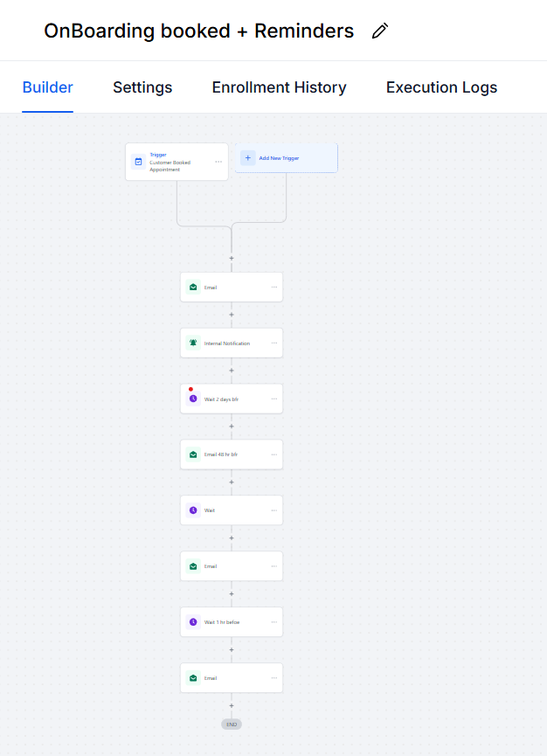Open the options menu for Internal Notification
This screenshot has height=756, width=547.
(x=274, y=343)
